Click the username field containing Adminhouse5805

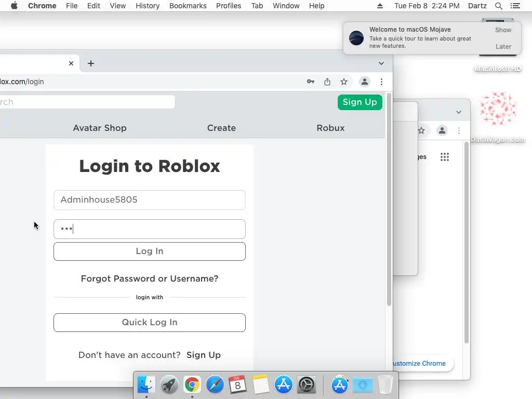pyautogui.click(x=149, y=200)
